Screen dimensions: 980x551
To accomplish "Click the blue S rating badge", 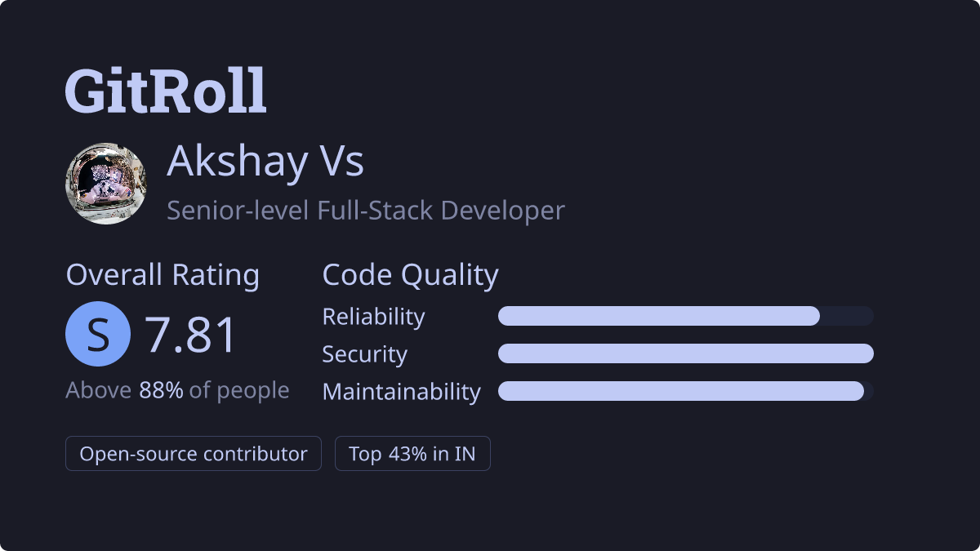I will [x=98, y=334].
